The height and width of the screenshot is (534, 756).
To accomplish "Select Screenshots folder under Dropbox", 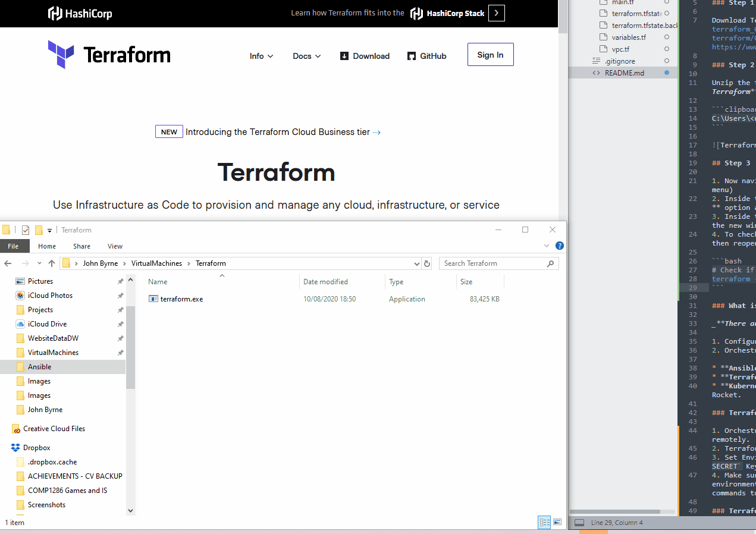I will 46,505.
